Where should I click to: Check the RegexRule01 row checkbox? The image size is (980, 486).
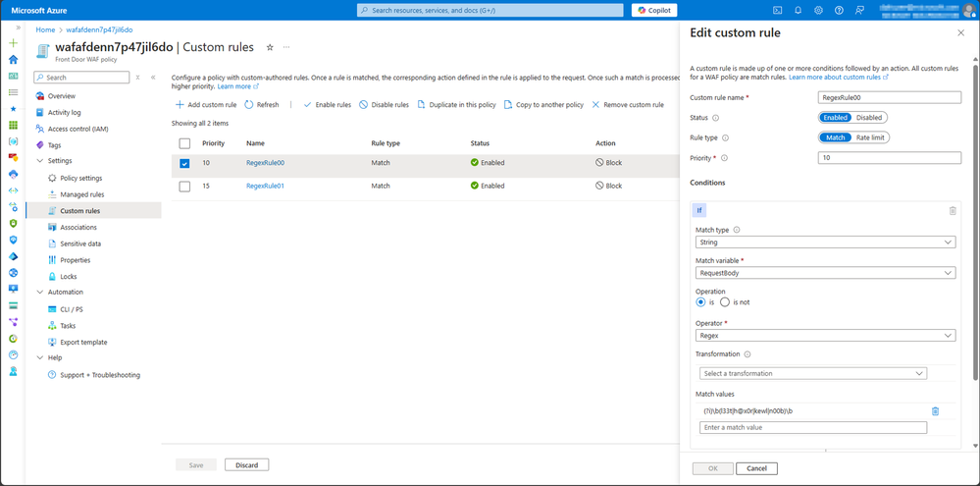pyautogui.click(x=184, y=187)
